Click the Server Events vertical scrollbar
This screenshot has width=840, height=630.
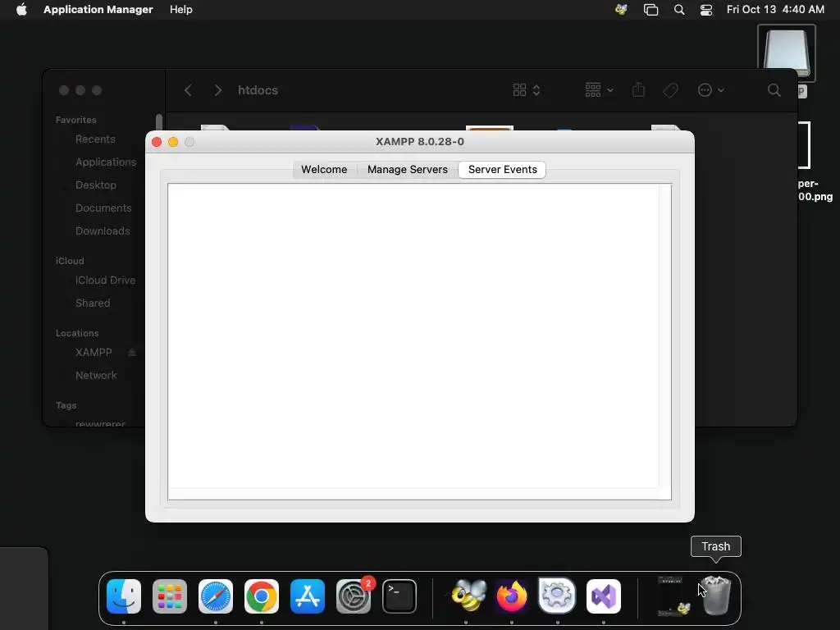664,336
